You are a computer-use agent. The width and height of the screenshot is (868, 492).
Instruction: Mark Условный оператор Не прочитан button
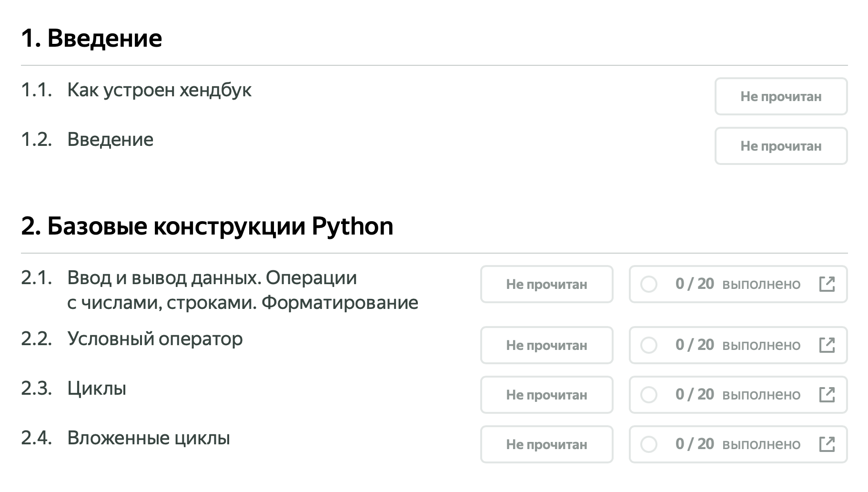546,345
